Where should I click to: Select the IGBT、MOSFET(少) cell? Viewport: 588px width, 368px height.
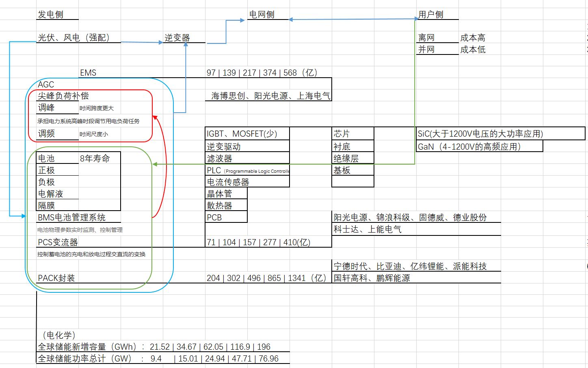[x=242, y=134]
